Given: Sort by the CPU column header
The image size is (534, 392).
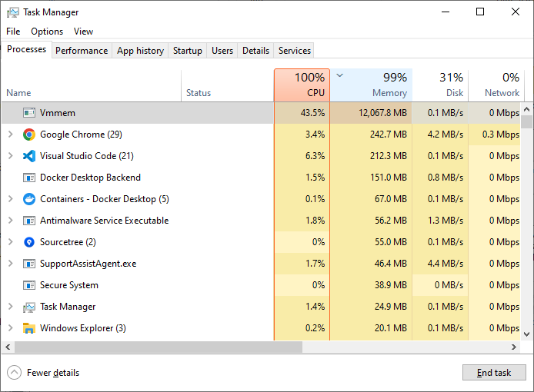Looking at the screenshot, I should (302, 85).
